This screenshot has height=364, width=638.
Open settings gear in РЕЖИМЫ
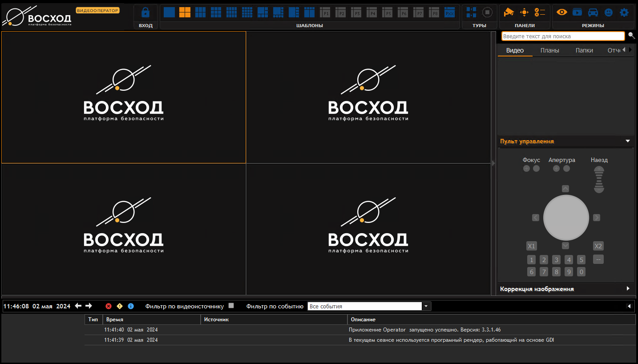tap(624, 12)
